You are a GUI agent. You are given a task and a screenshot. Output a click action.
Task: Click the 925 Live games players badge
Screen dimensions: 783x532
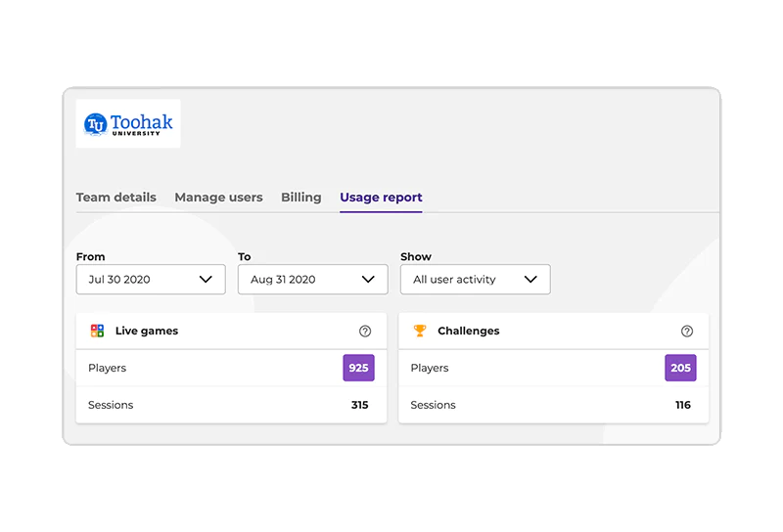[358, 369]
